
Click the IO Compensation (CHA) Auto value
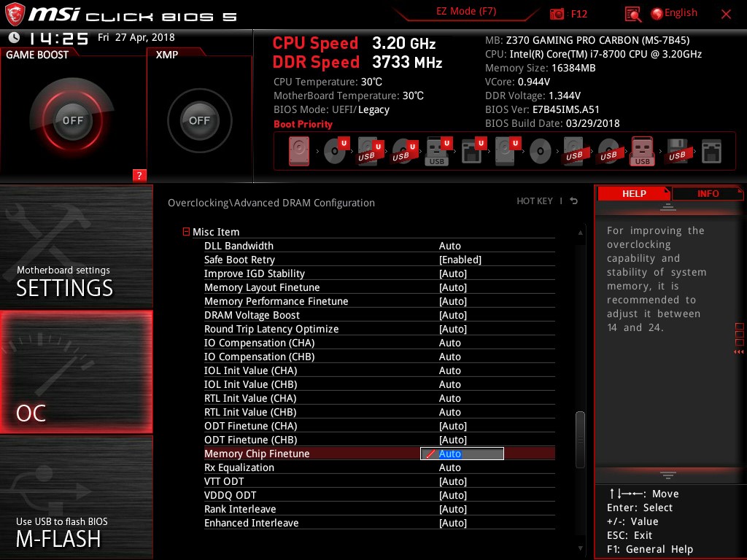pos(449,343)
